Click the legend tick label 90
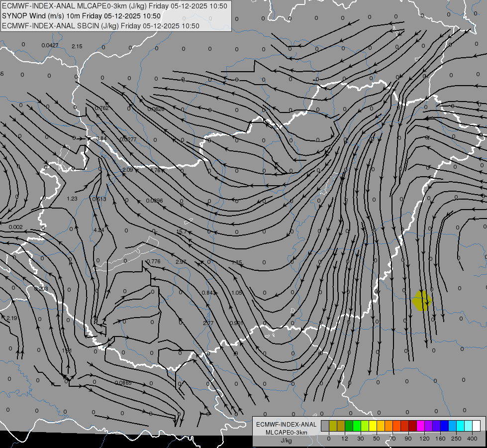487x448 pixels. (x=408, y=439)
